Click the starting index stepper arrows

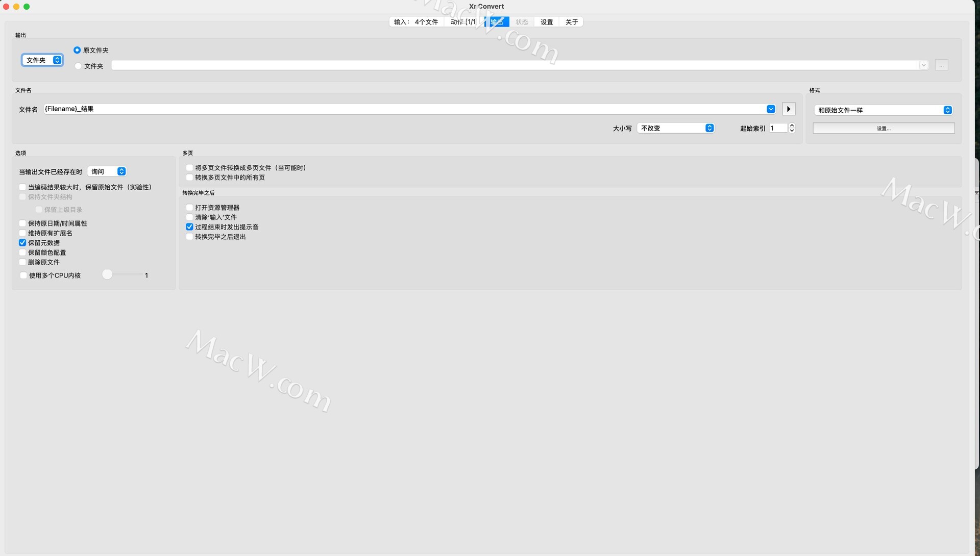coord(792,128)
